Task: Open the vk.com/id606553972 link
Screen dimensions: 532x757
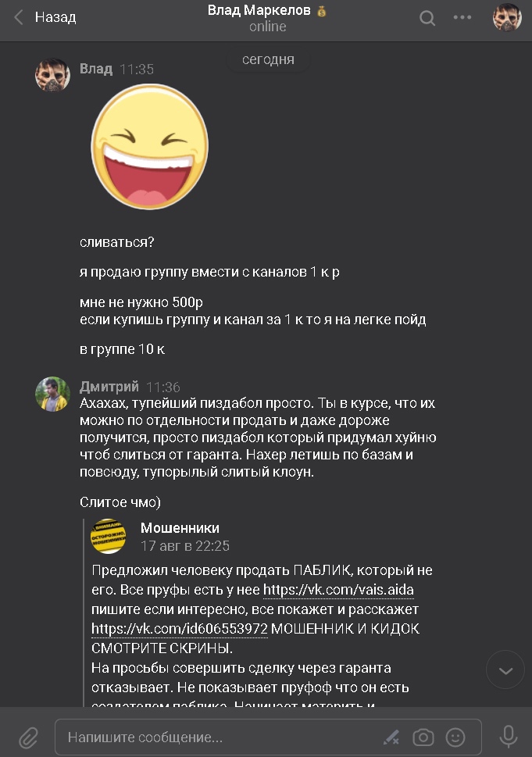Action: pyautogui.click(x=180, y=629)
